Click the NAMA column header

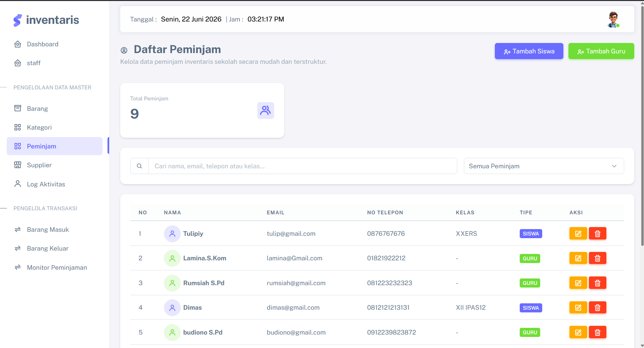click(172, 213)
